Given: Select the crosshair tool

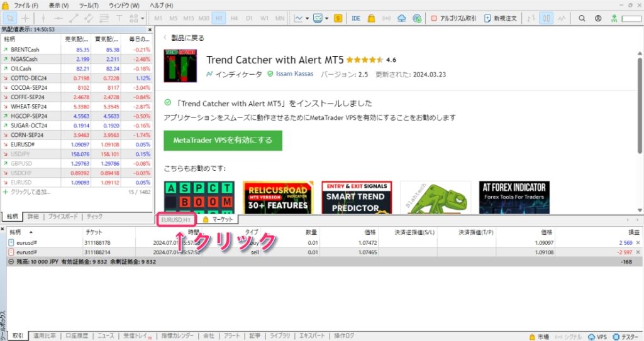Looking at the screenshot, I should 25,18.
